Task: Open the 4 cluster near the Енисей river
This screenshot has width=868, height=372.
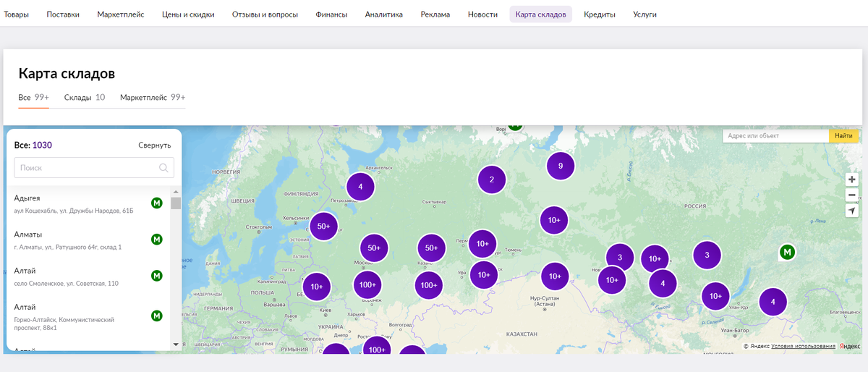Action: pos(663,283)
